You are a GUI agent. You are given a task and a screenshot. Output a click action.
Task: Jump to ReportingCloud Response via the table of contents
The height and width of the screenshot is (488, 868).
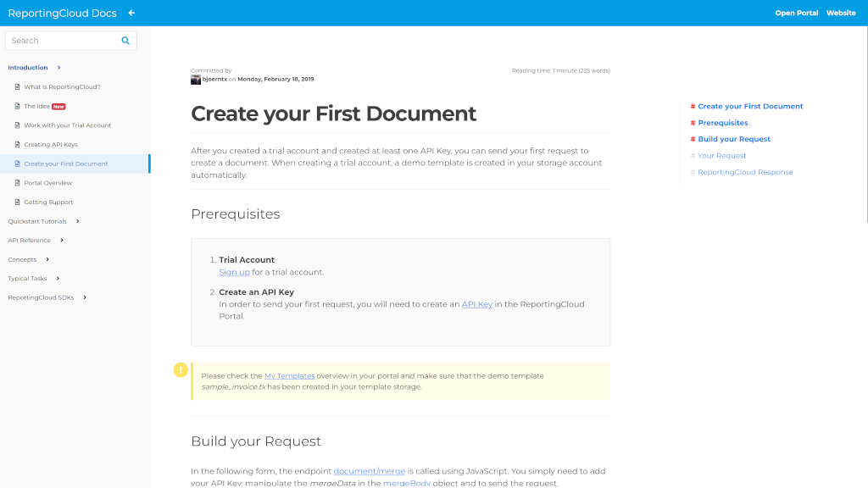pyautogui.click(x=745, y=171)
